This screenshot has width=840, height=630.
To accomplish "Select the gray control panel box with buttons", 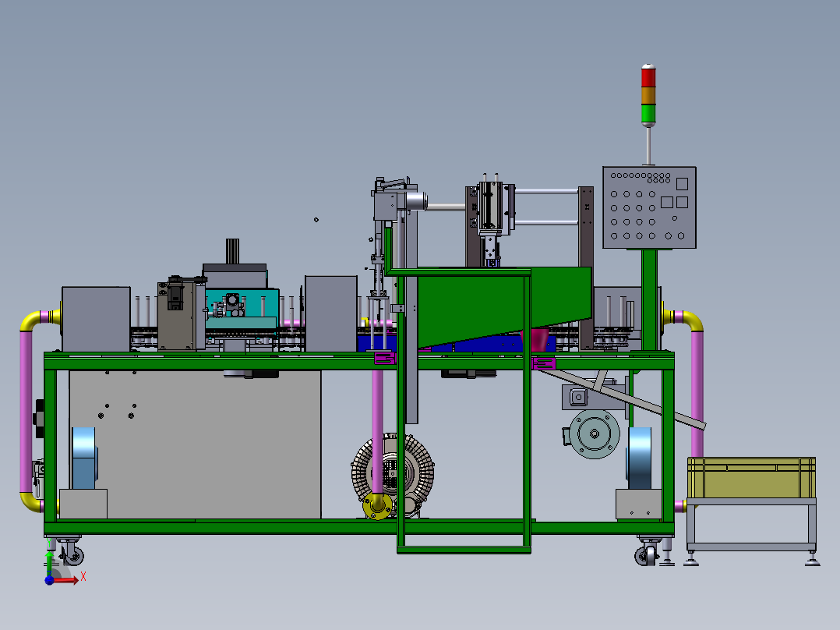I will (x=649, y=207).
